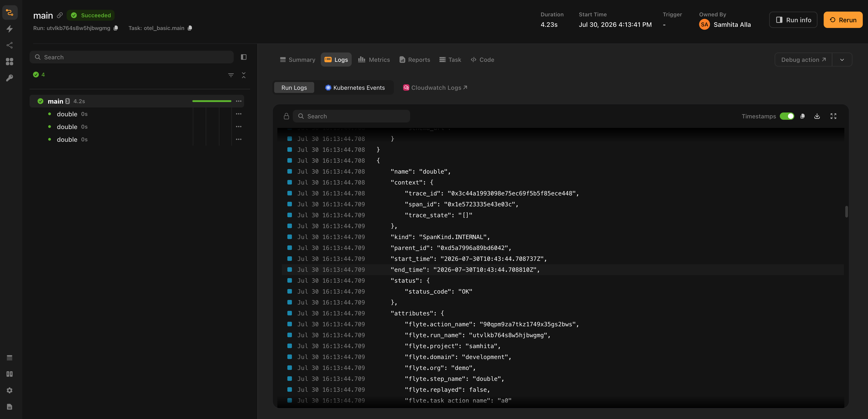868x419 pixels.
Task: Open the key secrets sidebar icon
Action: [10, 78]
